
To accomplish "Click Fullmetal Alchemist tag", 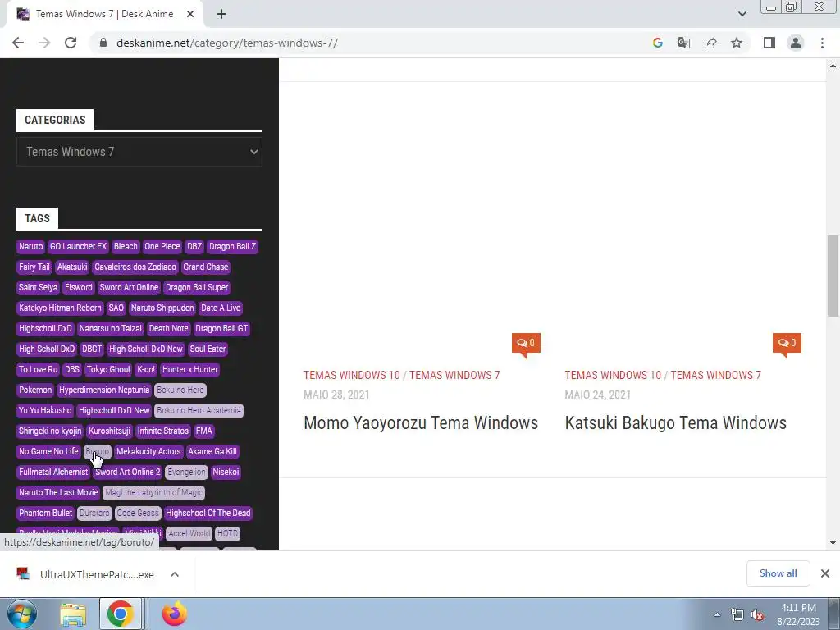I will point(53,472).
